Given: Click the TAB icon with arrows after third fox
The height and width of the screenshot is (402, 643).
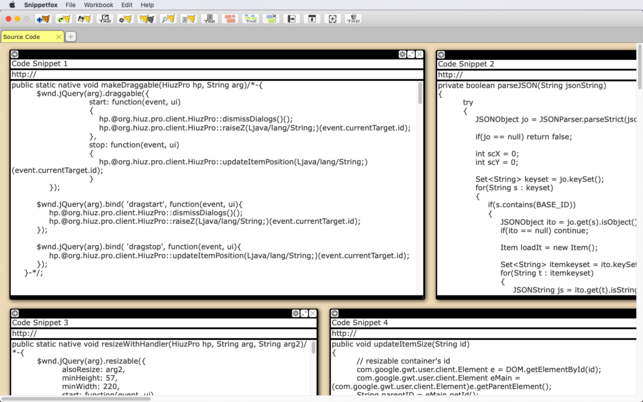Looking at the screenshot, I should coord(105,19).
